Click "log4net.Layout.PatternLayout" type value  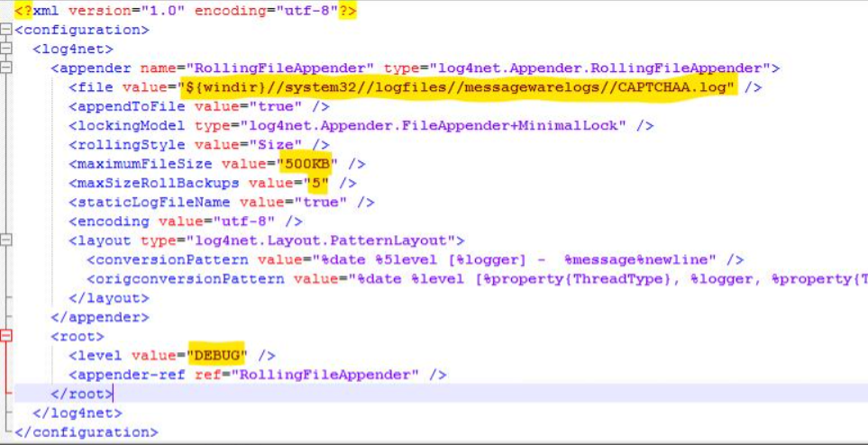coord(321,241)
